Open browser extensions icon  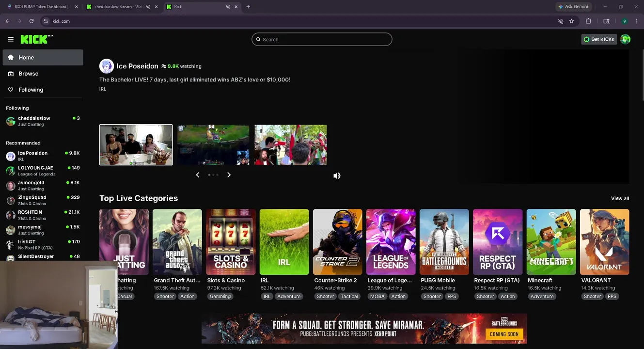pyautogui.click(x=588, y=21)
